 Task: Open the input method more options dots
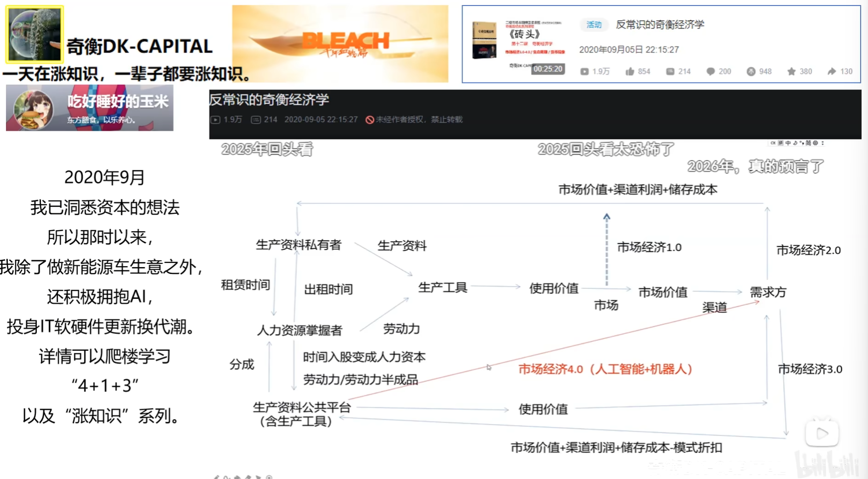click(822, 143)
